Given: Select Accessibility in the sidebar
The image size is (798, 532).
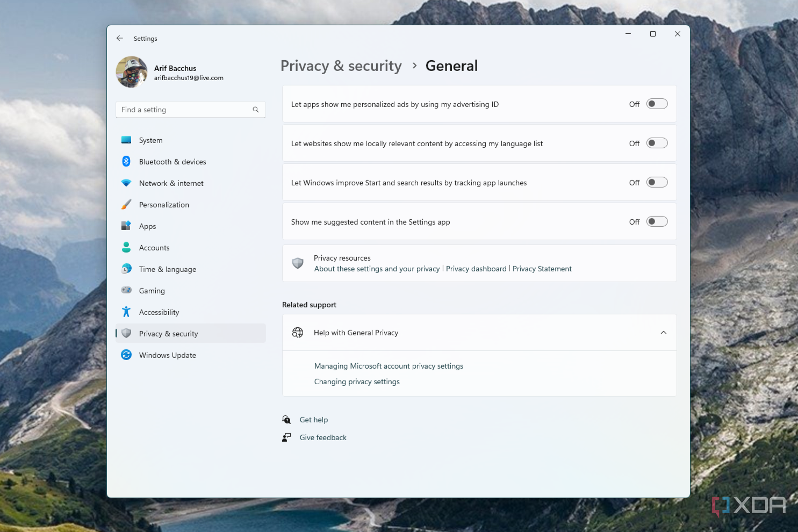Looking at the screenshot, I should pos(190,312).
